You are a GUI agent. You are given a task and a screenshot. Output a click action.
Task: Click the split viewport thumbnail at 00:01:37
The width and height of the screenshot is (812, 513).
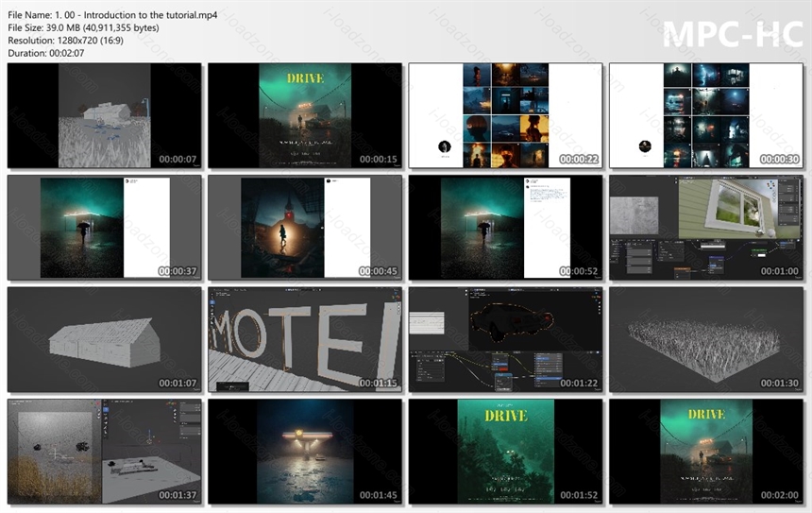coord(105,452)
